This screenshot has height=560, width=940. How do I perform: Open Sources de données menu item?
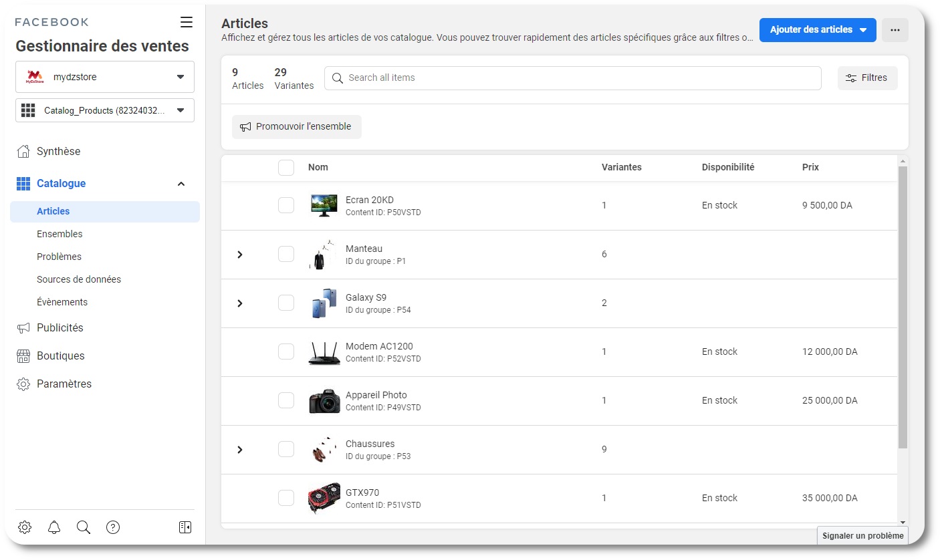pyautogui.click(x=79, y=279)
